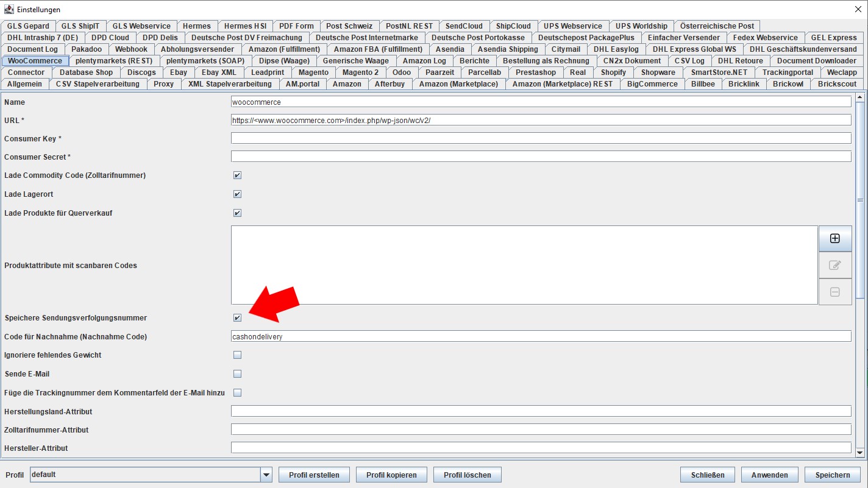Check the Sende E-Mail checkbox
Viewport: 868px width, 488px height.
(x=238, y=374)
